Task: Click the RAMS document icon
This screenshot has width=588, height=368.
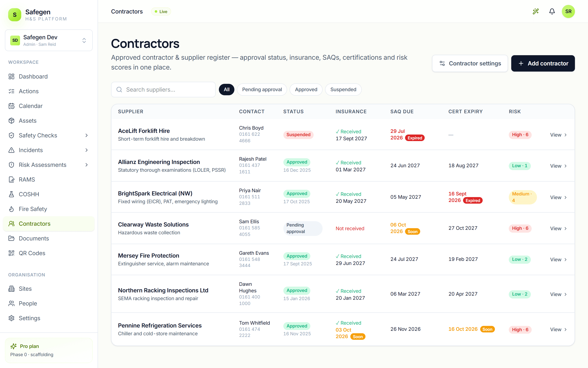Action: pos(11,180)
